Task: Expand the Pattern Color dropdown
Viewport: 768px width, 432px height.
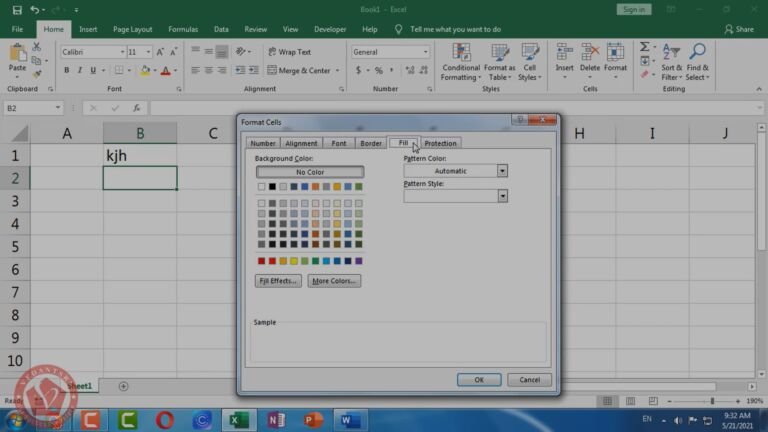Action: (x=502, y=171)
